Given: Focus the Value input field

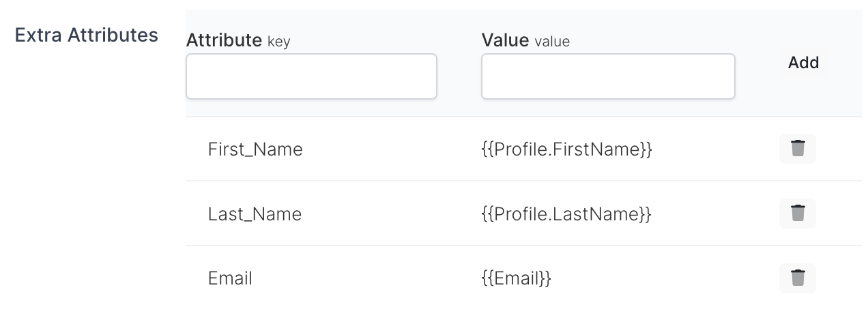Looking at the screenshot, I should point(608,76).
